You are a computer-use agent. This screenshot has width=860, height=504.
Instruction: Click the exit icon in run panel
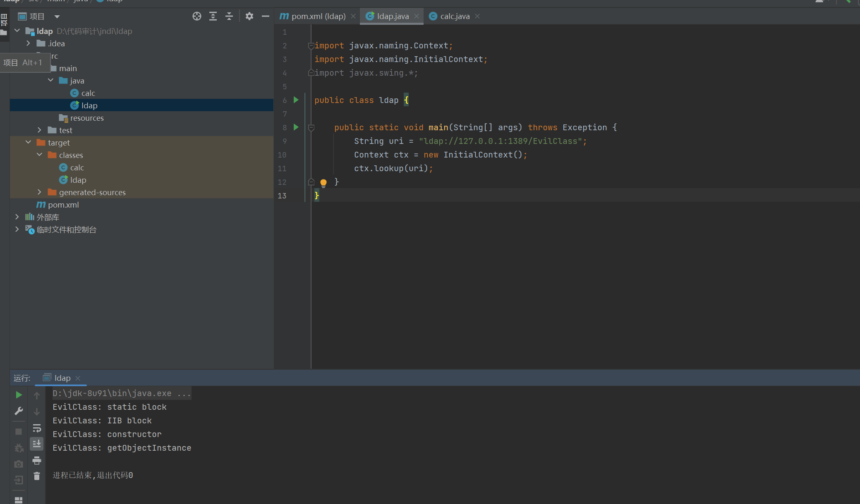click(19, 480)
